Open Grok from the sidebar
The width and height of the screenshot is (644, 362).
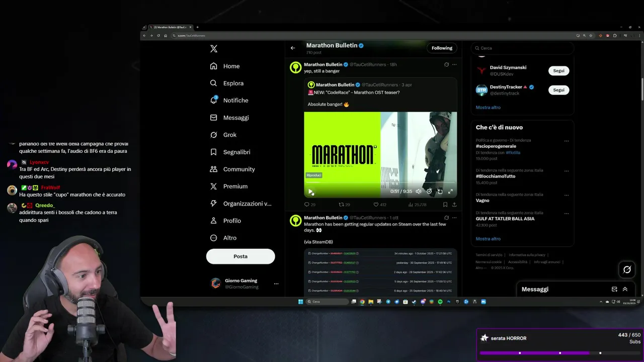(223, 135)
